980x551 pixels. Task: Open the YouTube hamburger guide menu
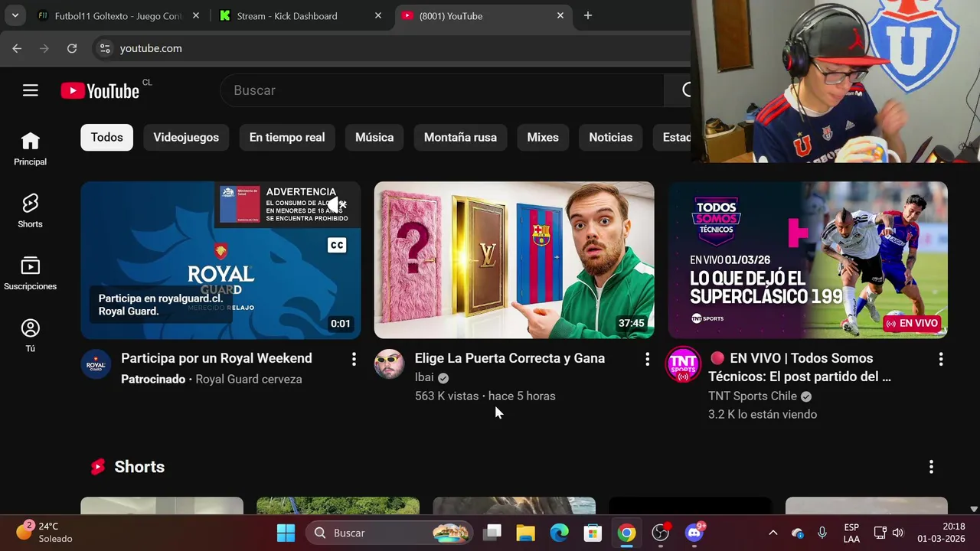pyautogui.click(x=31, y=90)
